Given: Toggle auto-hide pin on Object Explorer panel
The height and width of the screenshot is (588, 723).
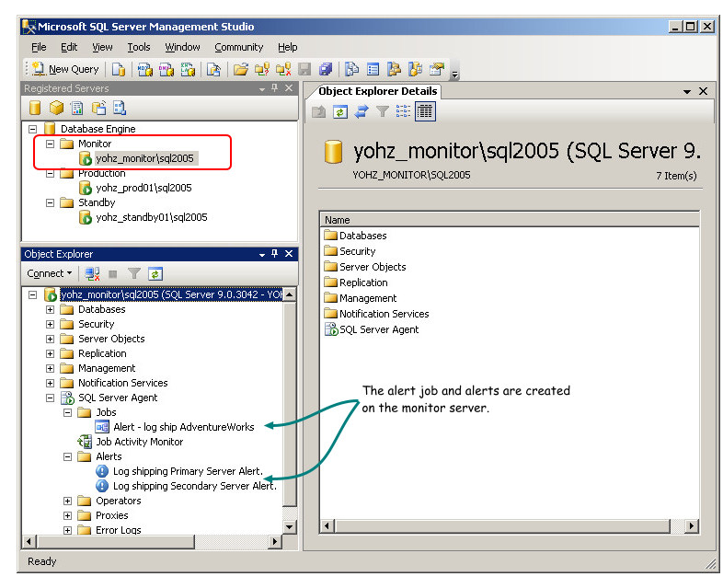Looking at the screenshot, I should click(x=275, y=254).
